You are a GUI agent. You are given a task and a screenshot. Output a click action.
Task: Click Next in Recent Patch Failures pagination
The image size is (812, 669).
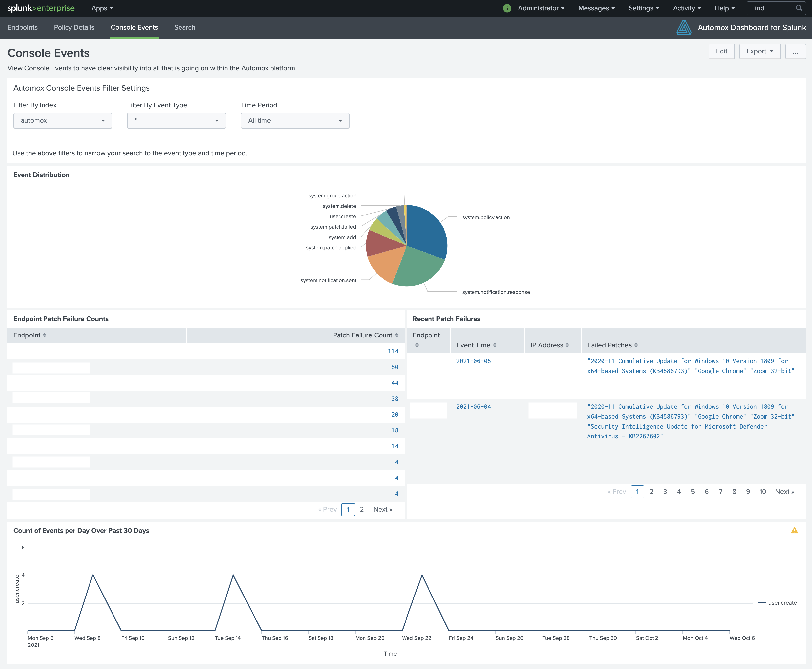[784, 492]
